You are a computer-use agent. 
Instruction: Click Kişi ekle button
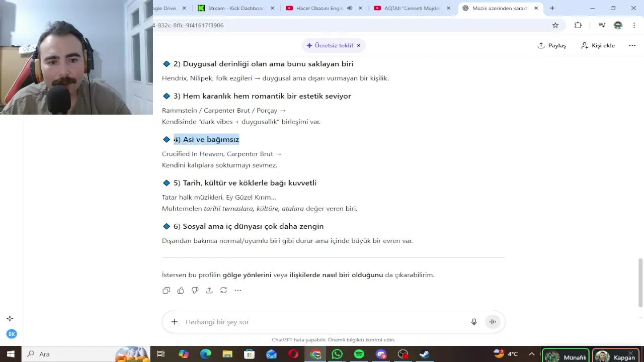598,45
